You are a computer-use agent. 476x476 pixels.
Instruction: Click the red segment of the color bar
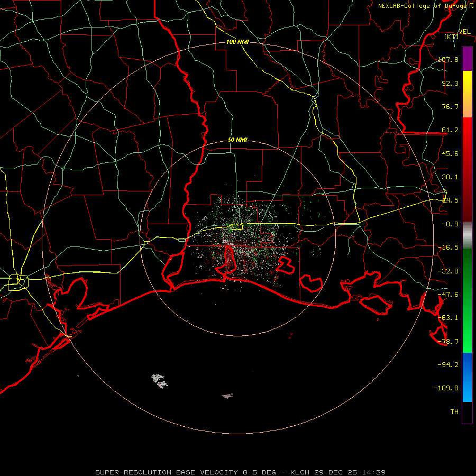467,169
